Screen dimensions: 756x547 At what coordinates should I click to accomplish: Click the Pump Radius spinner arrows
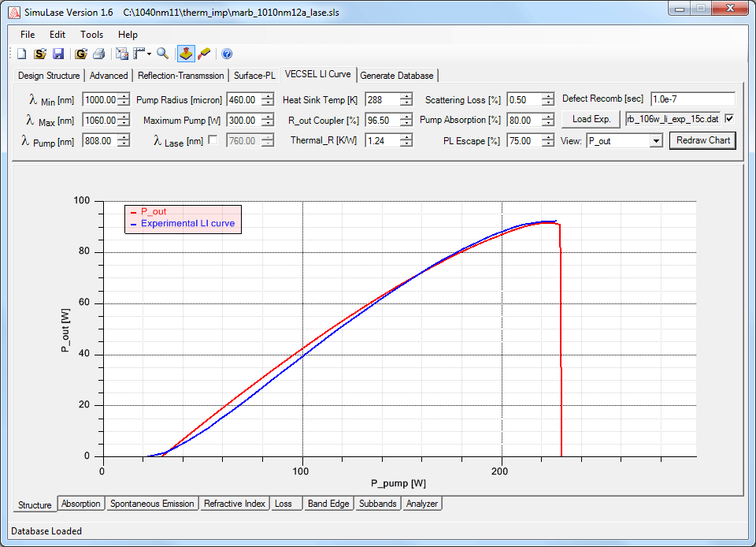268,100
